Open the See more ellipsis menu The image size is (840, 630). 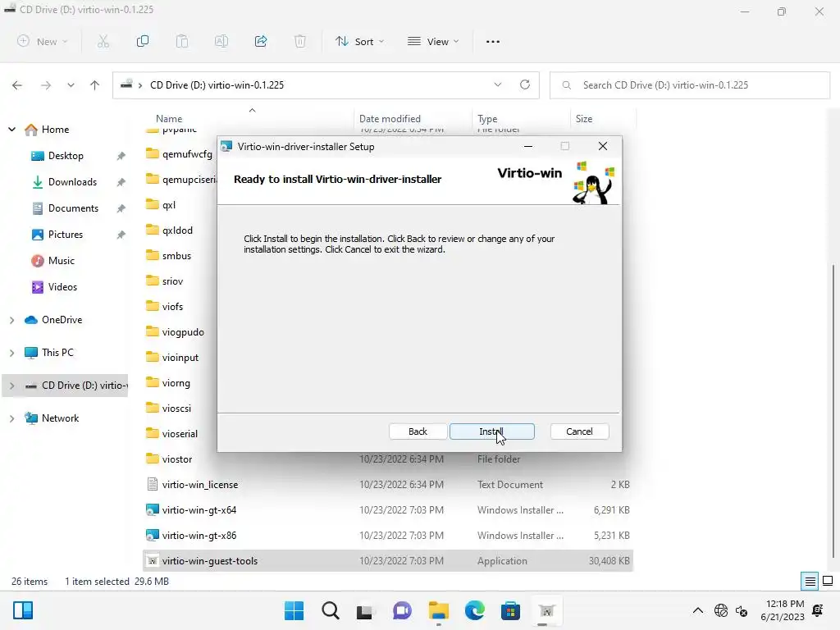493,41
